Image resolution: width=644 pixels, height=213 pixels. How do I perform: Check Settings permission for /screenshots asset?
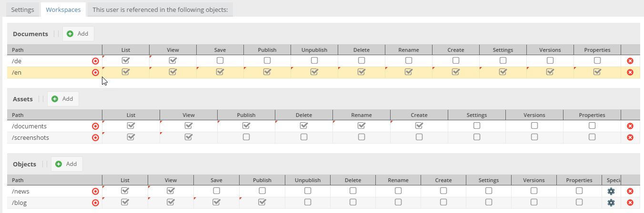click(x=477, y=137)
